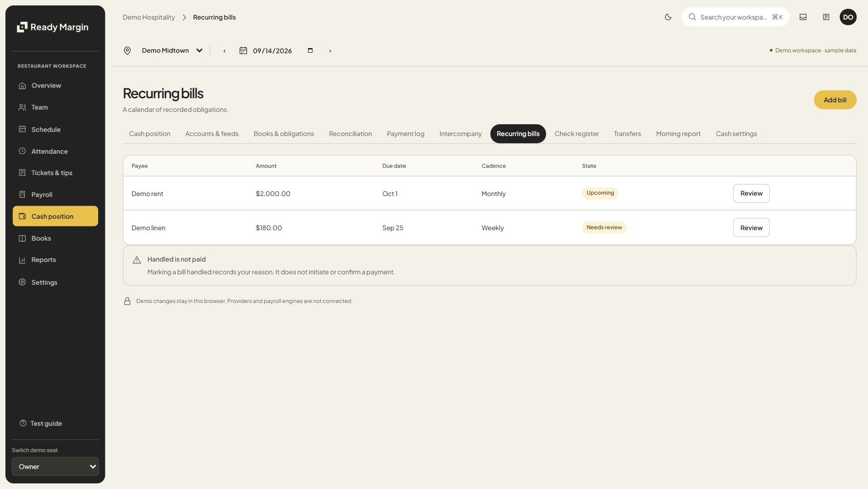The width and height of the screenshot is (868, 489).
Task: Go to previous day arrow
Action: point(224,51)
